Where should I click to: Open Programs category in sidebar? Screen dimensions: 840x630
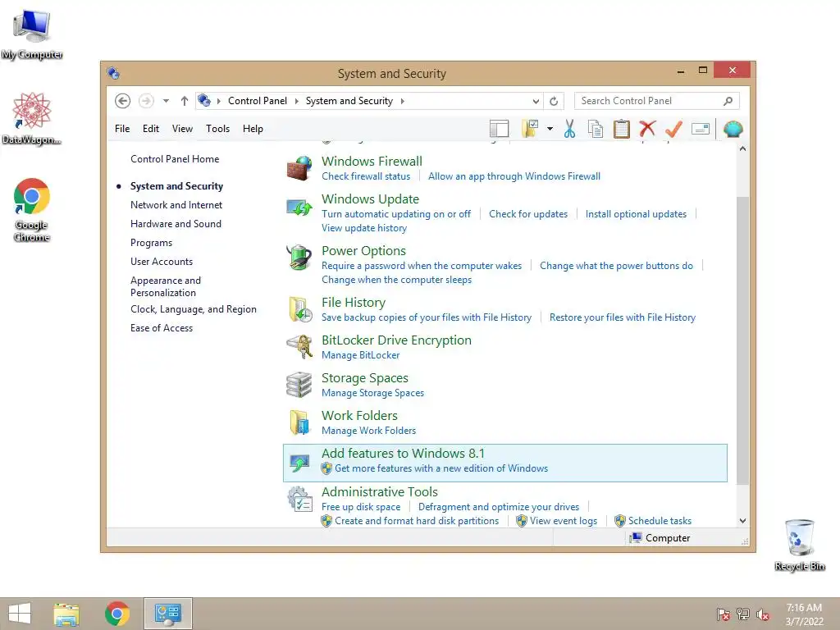tap(151, 243)
